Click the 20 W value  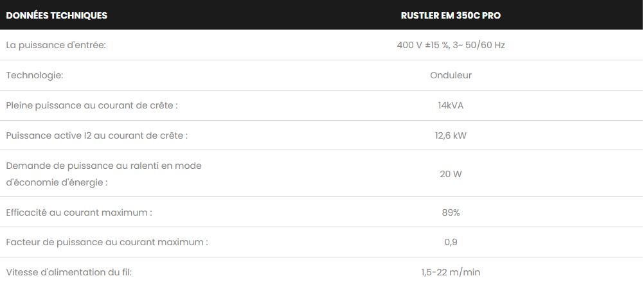(x=451, y=174)
